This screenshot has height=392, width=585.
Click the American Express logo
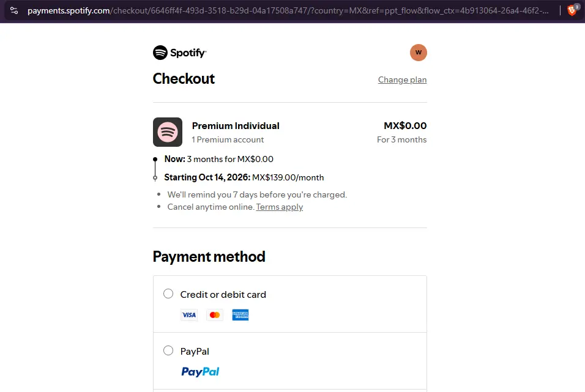(x=240, y=315)
